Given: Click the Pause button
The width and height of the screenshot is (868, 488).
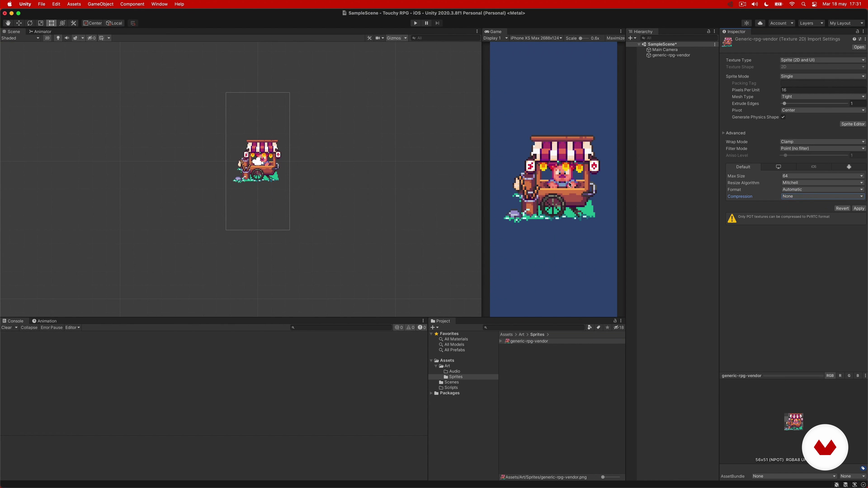Looking at the screenshot, I should tap(426, 23).
